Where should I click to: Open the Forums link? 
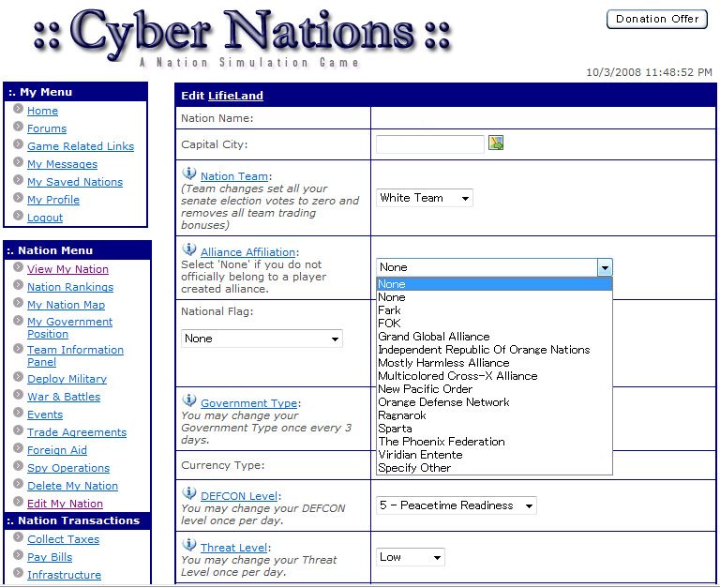tap(47, 128)
